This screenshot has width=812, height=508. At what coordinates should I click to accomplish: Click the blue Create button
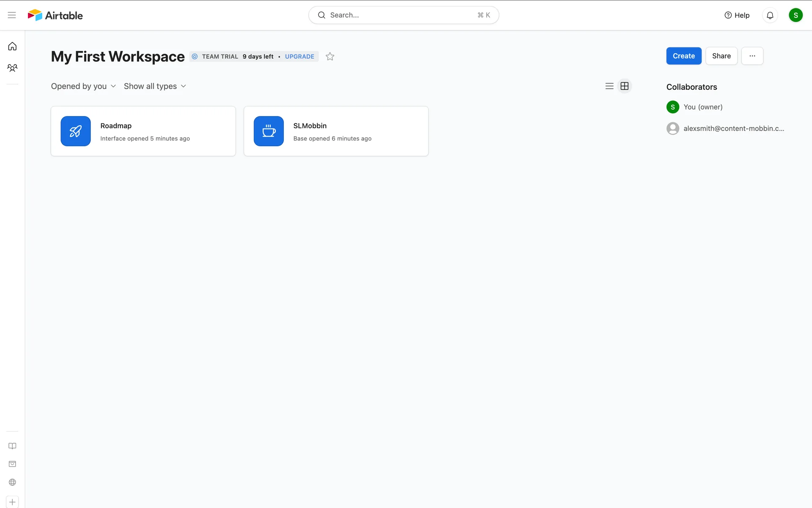click(x=683, y=56)
